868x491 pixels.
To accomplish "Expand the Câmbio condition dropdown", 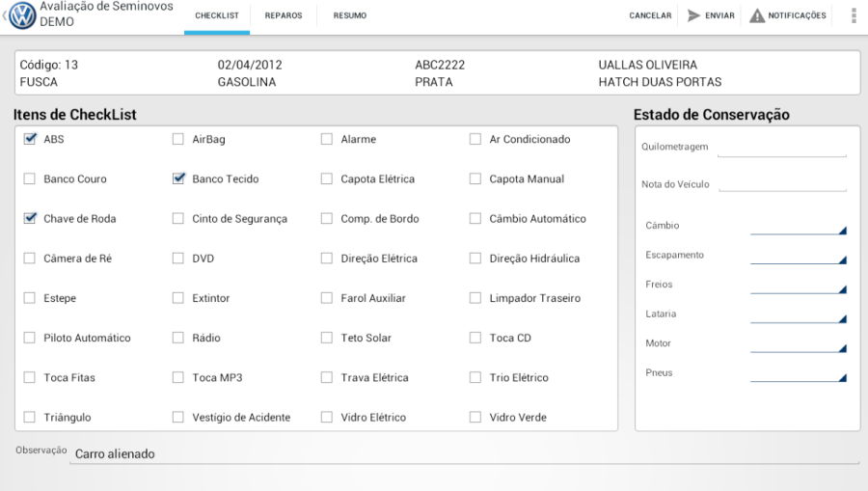I will tap(798, 227).
